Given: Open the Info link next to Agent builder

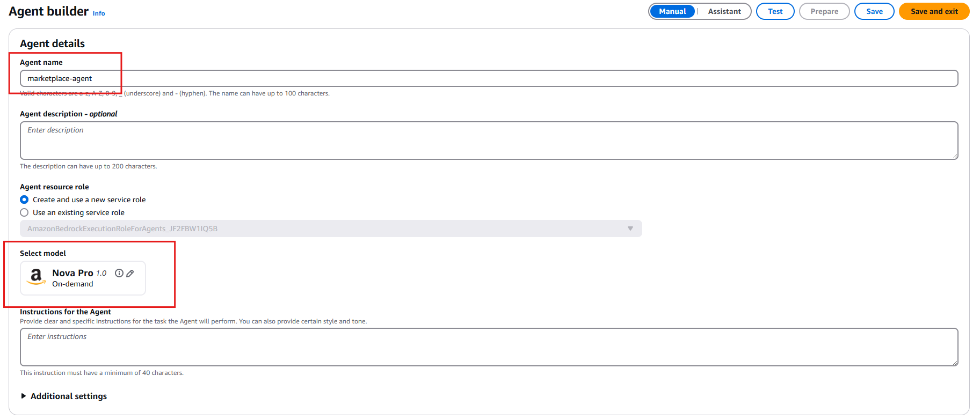Looking at the screenshot, I should pos(99,13).
